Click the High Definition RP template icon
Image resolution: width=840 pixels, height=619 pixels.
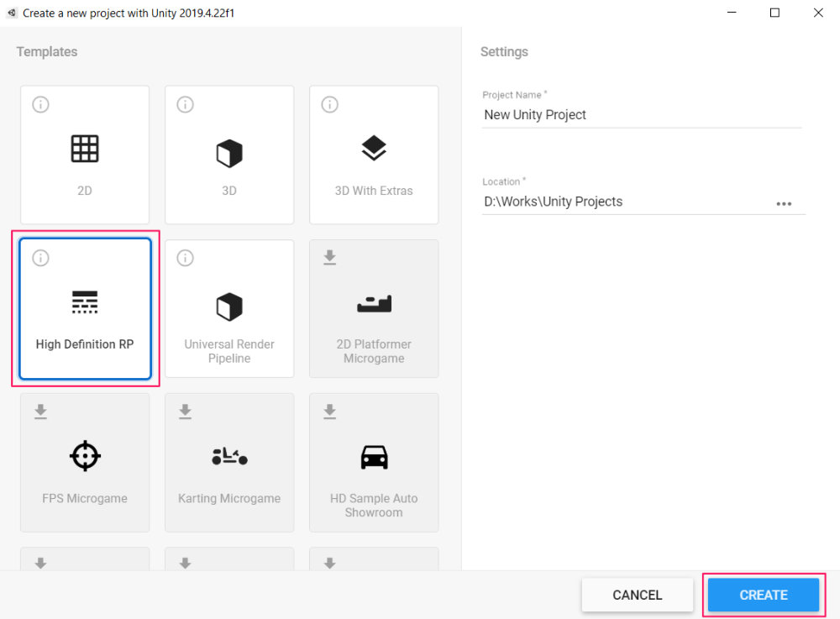click(85, 302)
